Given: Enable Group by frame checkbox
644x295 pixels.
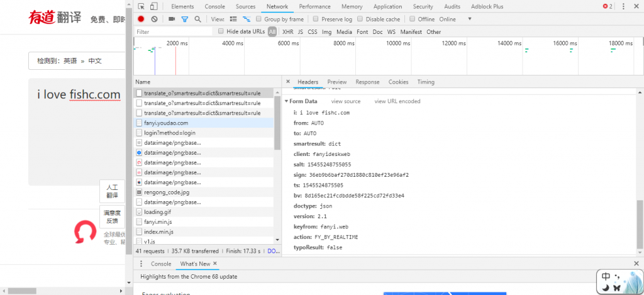Looking at the screenshot, I should 258,19.
